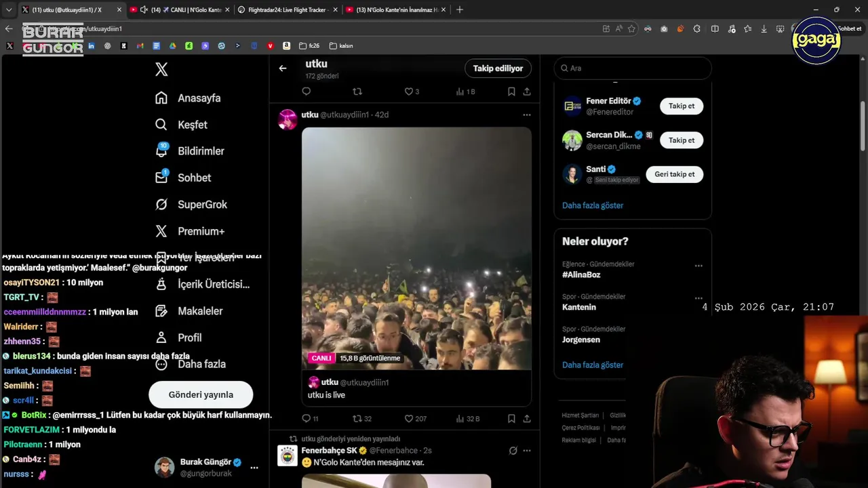Screen dimensions: 868x488
Task: Open Fenerbahçe SK avatar on the post
Action: point(288,455)
